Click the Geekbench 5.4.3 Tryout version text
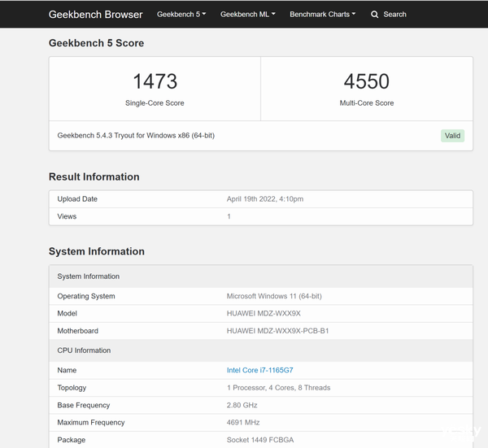Viewport: 488px width, 448px height. tap(136, 136)
